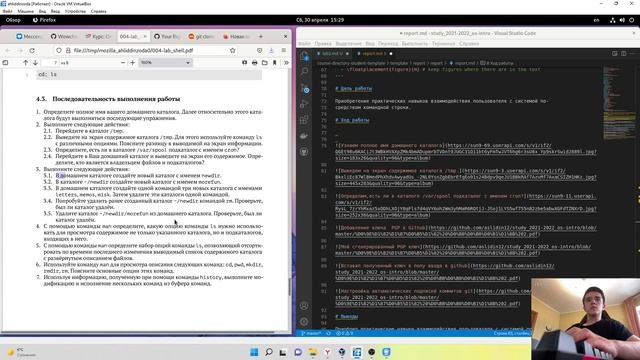640x360 pixels.
Task: Click the '# Выводы' heading
Action: click(x=347, y=316)
